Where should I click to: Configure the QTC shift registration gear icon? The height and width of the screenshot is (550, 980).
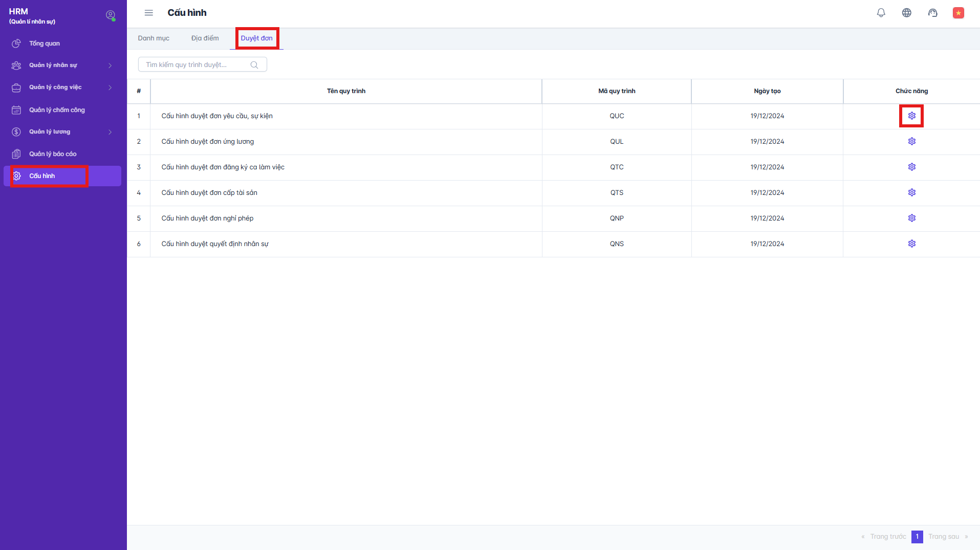pyautogui.click(x=911, y=167)
